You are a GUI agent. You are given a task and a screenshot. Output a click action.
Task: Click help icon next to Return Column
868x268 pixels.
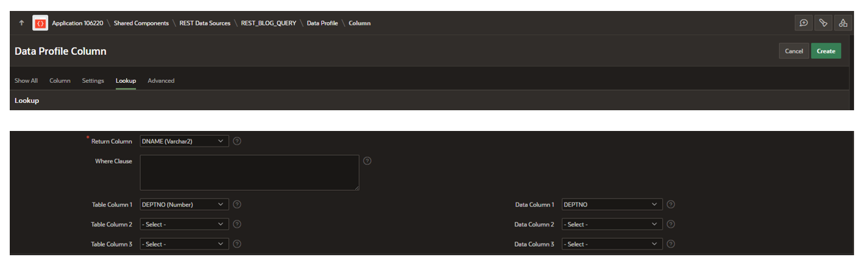pos(237,141)
